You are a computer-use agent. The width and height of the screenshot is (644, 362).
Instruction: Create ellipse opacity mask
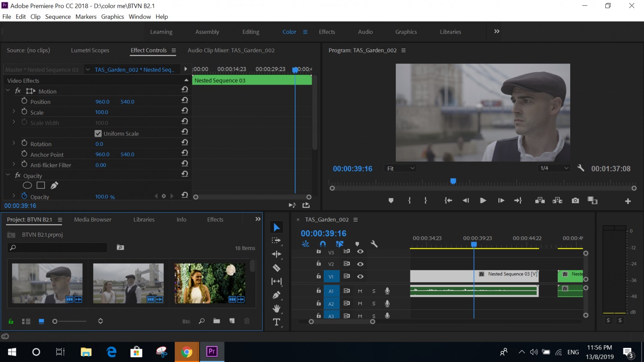27,185
